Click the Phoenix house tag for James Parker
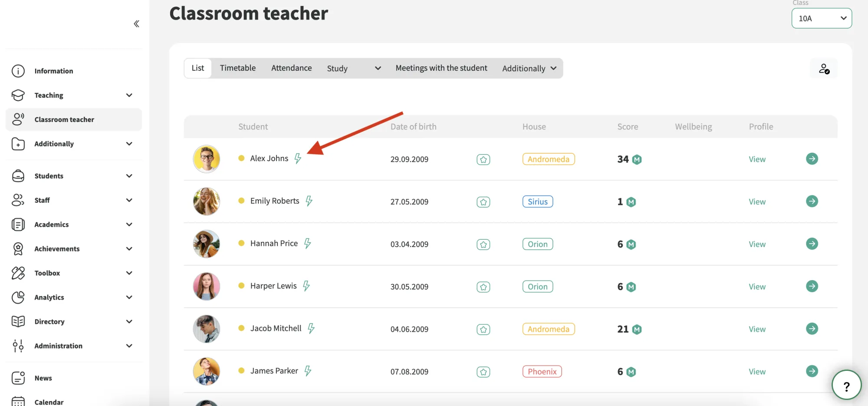This screenshot has width=868, height=406. (x=542, y=372)
